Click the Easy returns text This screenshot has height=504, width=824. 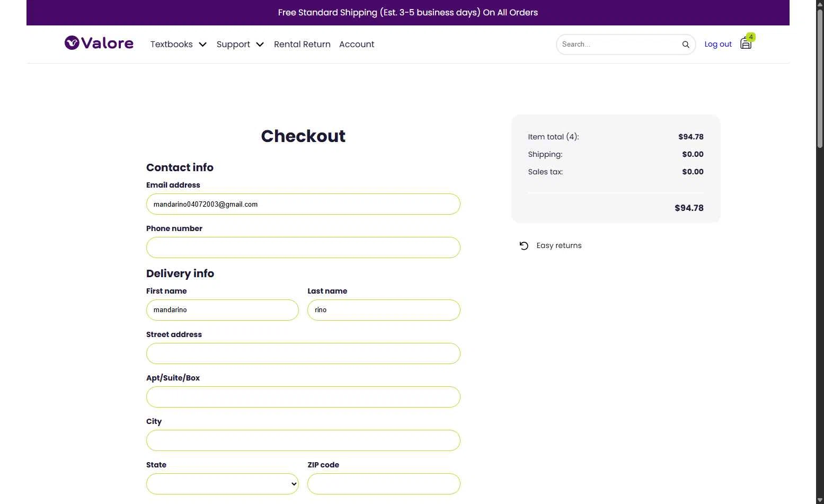coord(559,245)
